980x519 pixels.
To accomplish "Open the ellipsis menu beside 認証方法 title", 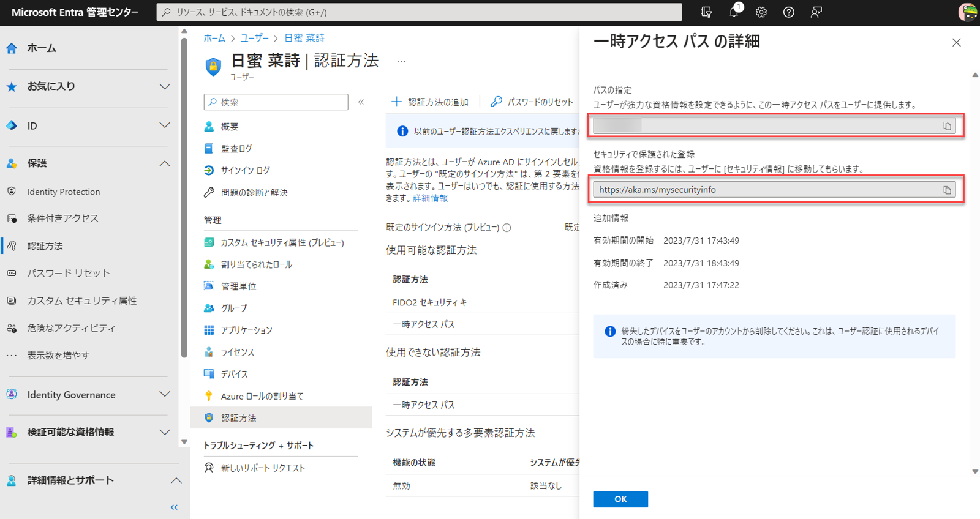I will point(401,61).
